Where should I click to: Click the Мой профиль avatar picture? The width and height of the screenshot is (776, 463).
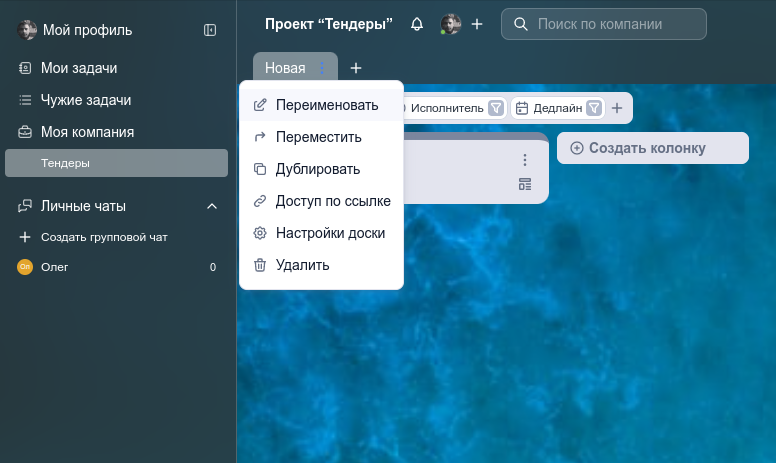pos(27,30)
